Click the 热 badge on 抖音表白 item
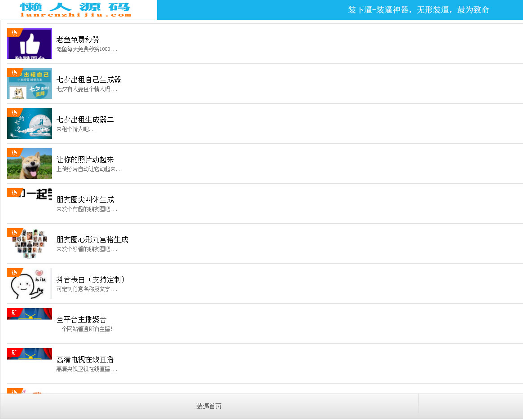The width and height of the screenshot is (523, 420). 13,273
